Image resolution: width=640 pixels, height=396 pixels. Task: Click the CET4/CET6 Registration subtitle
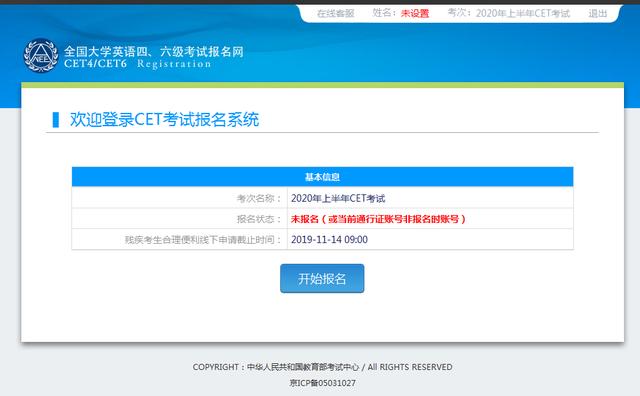pos(138,64)
